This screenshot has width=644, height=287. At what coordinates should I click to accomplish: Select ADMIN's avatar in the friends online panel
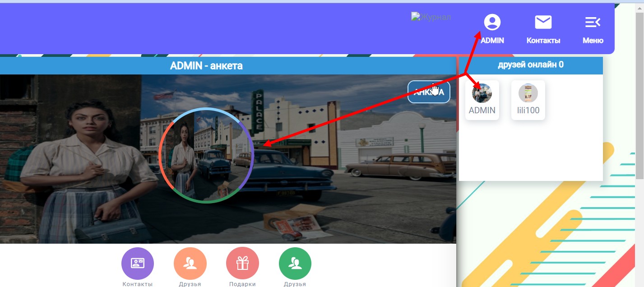[482, 93]
